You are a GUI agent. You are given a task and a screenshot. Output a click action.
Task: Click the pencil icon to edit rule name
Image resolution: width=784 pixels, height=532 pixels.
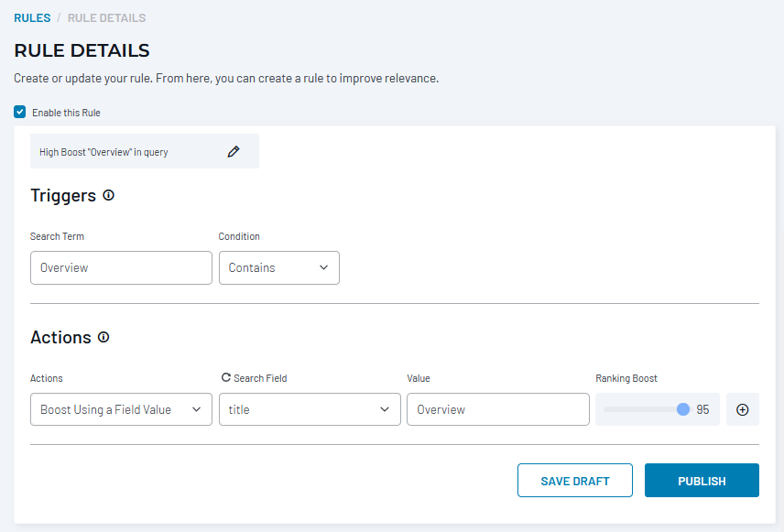234,151
